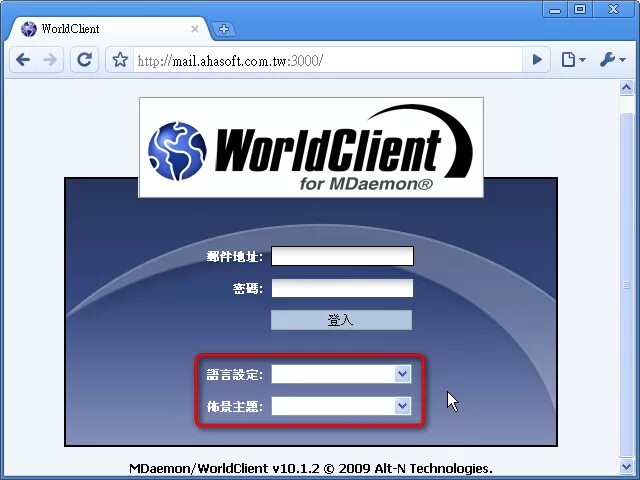The image size is (640, 480).
Task: Bookmark the page with the star icon
Action: (x=120, y=60)
